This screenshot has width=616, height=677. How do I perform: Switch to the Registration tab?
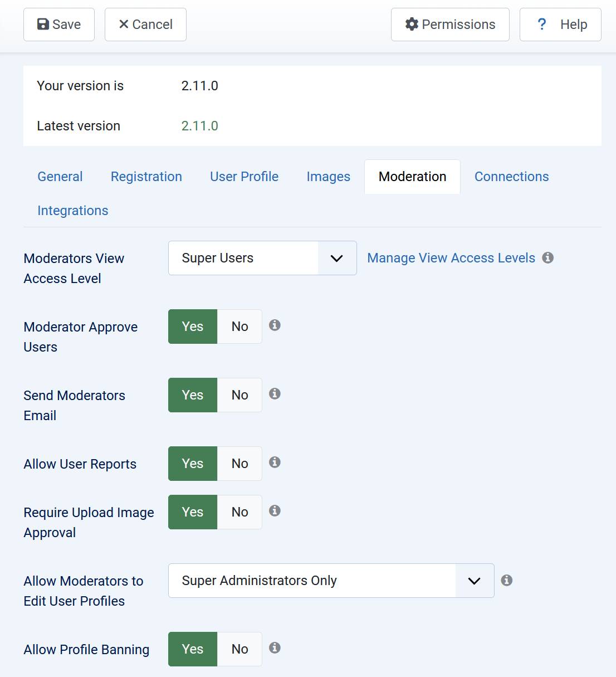pos(146,177)
